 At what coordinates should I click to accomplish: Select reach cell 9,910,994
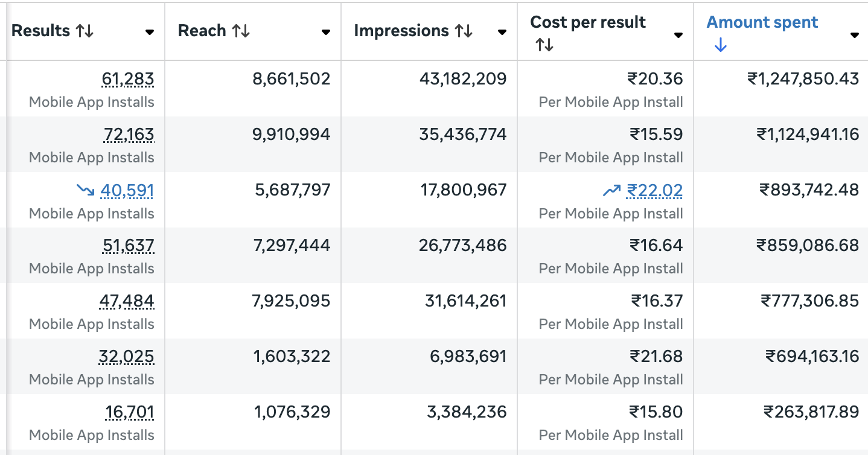pyautogui.click(x=292, y=135)
